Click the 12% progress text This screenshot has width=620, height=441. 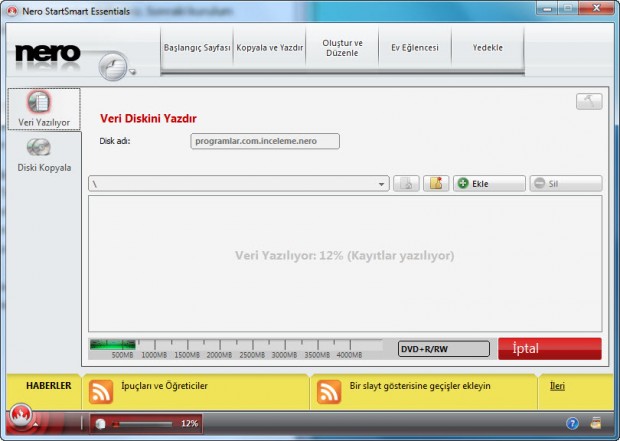[x=189, y=424]
